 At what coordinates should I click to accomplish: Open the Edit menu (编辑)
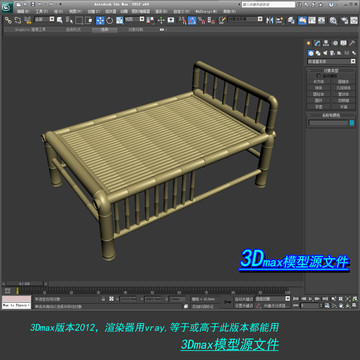coord(23,11)
